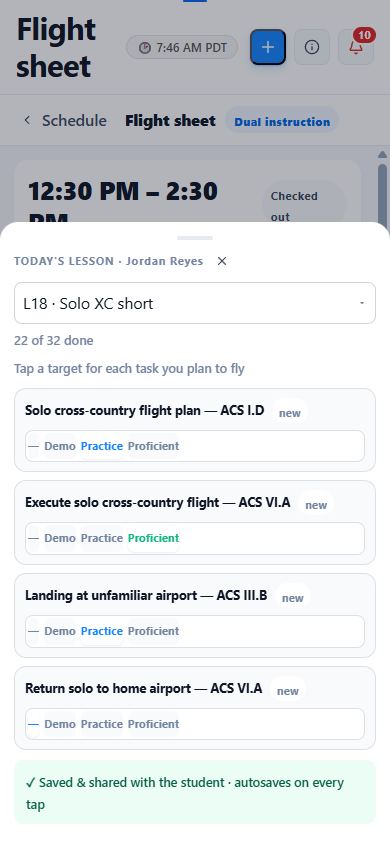Screen dimensions: 390x844
Task: Mark Landing at unfamiliar airport as Proficient
Action: click(153, 631)
